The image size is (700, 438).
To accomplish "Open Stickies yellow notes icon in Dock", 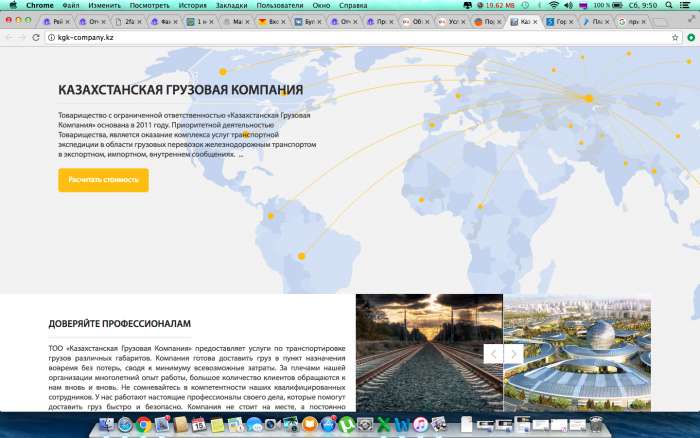I will point(217,424).
